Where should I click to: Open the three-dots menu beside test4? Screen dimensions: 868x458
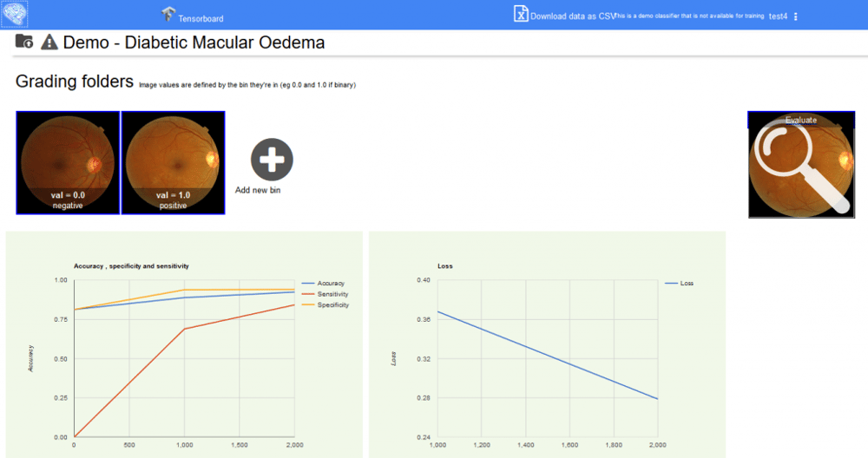coord(796,16)
